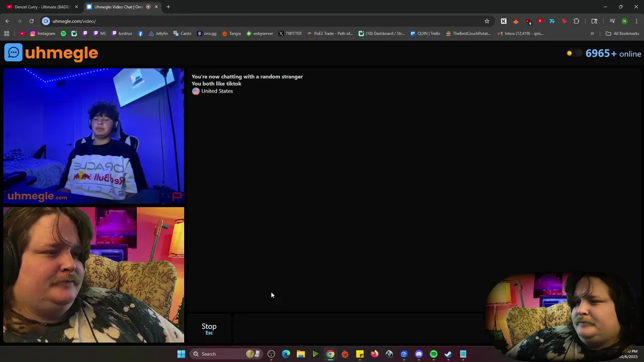Click the K extension icon
The height and width of the screenshot is (362, 644).
point(504,21)
